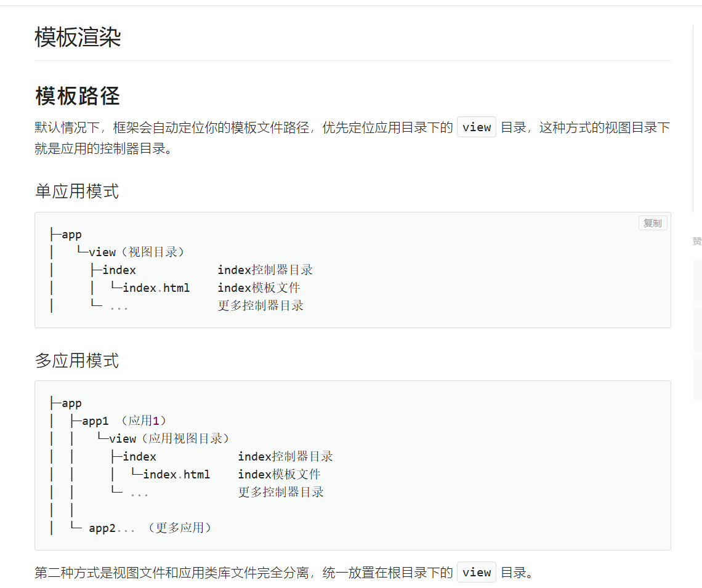Click "index模板文件" in the 多应用模式 block

click(279, 474)
